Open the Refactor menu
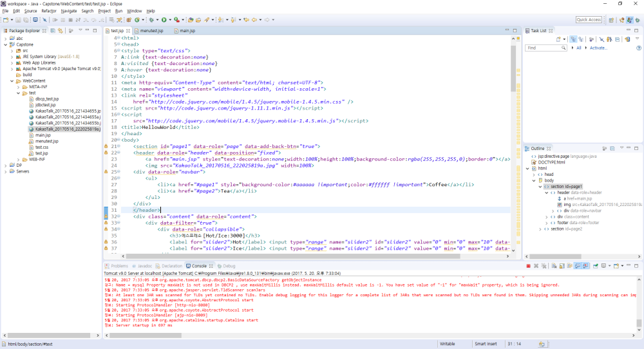 pos(49,11)
